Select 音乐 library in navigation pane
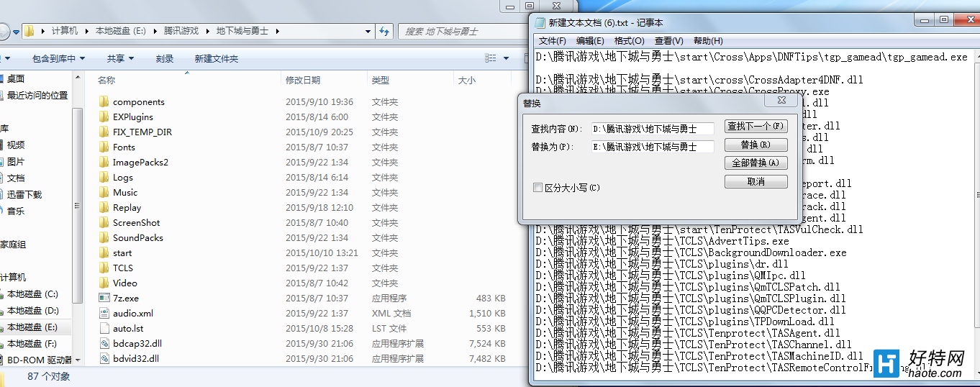 tap(16, 211)
